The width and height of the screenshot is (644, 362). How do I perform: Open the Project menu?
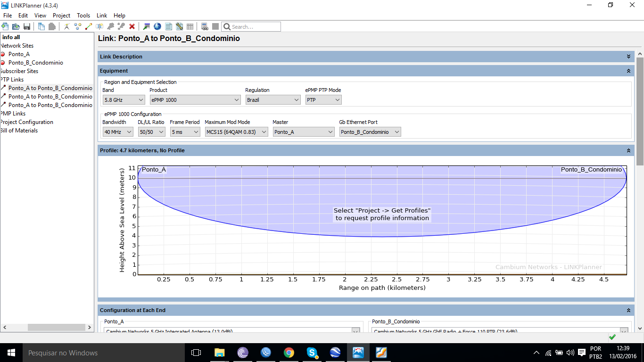tap(61, 16)
